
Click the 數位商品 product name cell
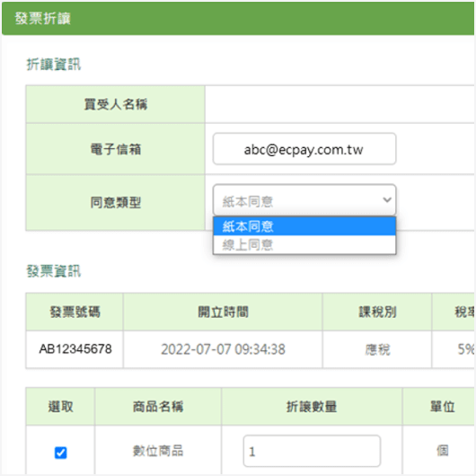tap(158, 451)
